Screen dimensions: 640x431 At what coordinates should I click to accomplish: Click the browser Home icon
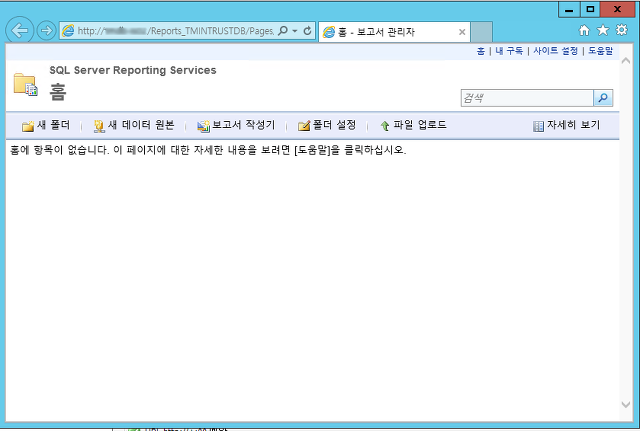584,30
